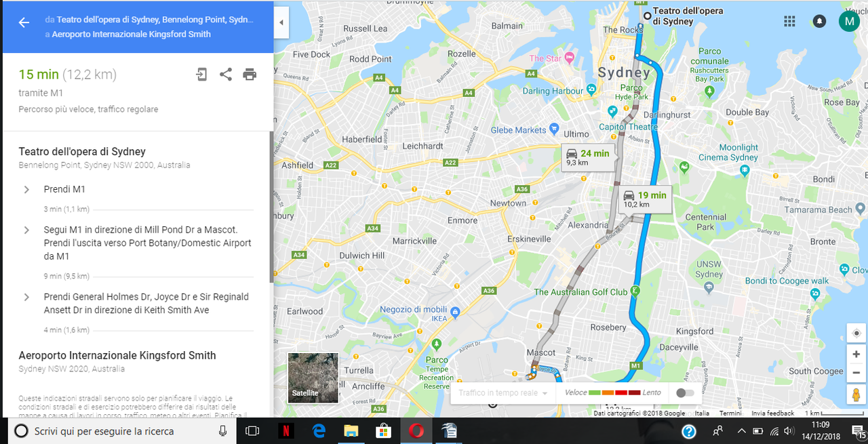Click the 'Invia feedback' link

point(772,413)
